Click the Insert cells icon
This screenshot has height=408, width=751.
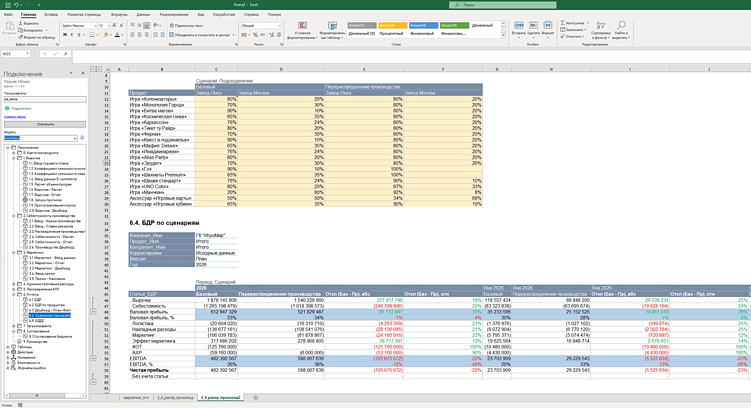(517, 25)
